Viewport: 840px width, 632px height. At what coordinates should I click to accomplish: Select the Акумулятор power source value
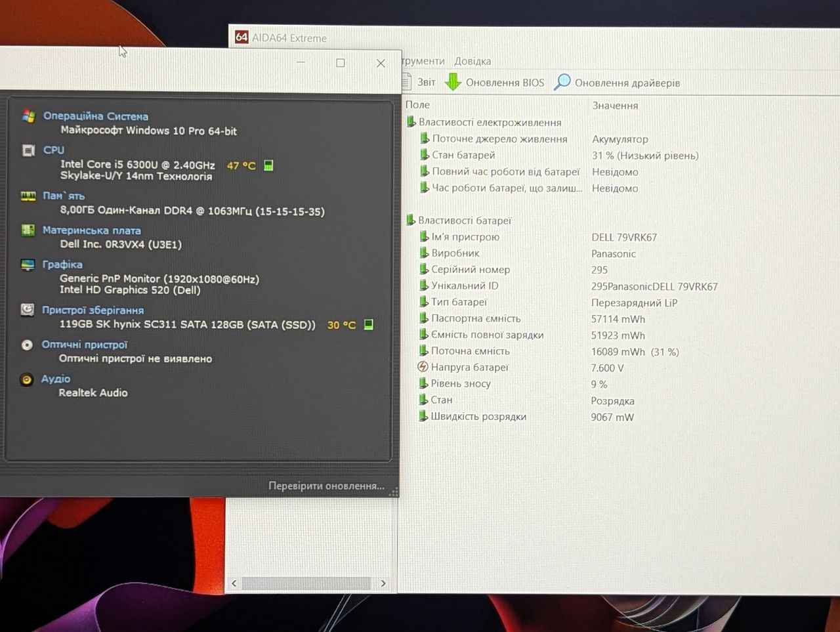tap(620, 139)
